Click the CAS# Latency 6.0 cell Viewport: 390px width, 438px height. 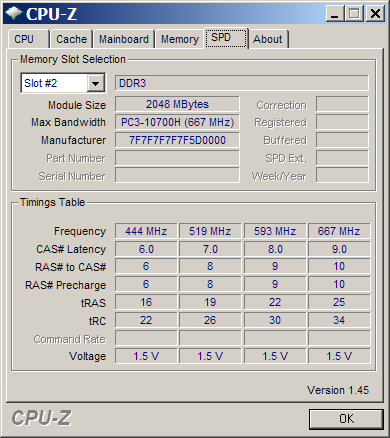coord(146,249)
